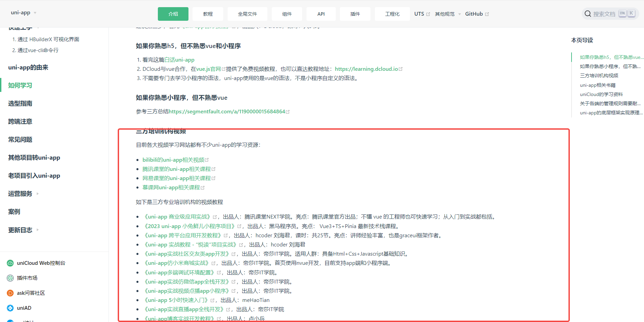Click the ask问答社区 orange icon
Screen dimensions: 644x322
10,293
